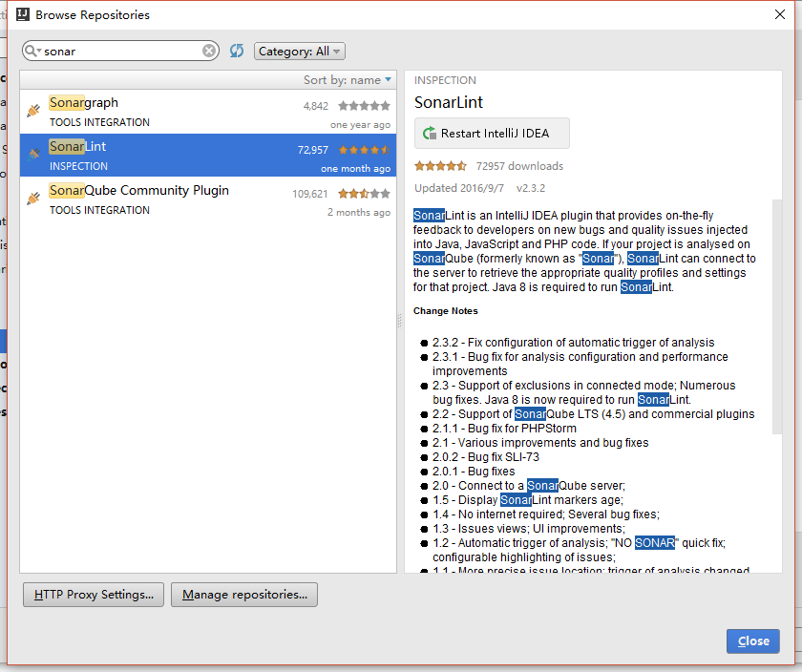Click the SonarLint plugin icon
The height and width of the screenshot is (672, 802).
point(32,152)
